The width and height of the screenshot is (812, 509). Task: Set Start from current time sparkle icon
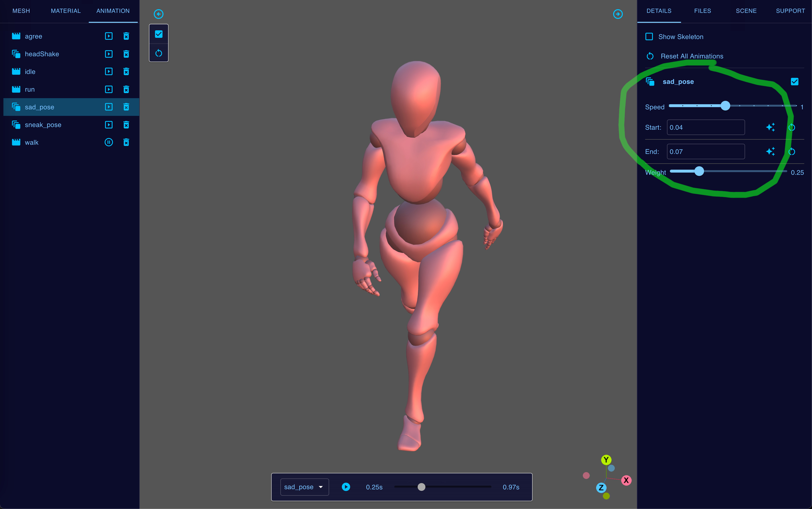point(770,127)
